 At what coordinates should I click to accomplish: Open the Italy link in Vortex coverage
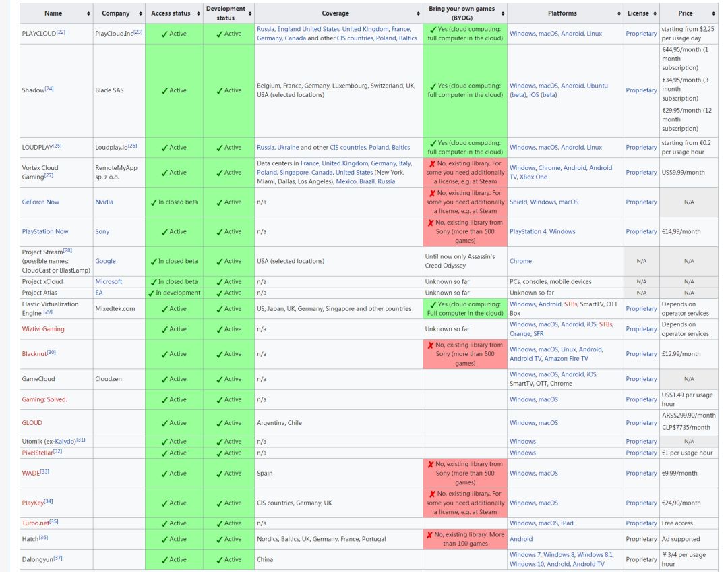coord(405,163)
